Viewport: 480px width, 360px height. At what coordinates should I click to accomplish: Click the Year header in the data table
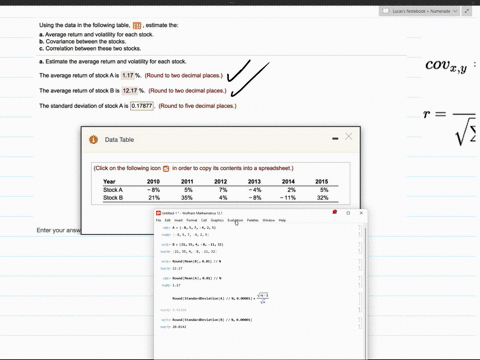click(109, 182)
